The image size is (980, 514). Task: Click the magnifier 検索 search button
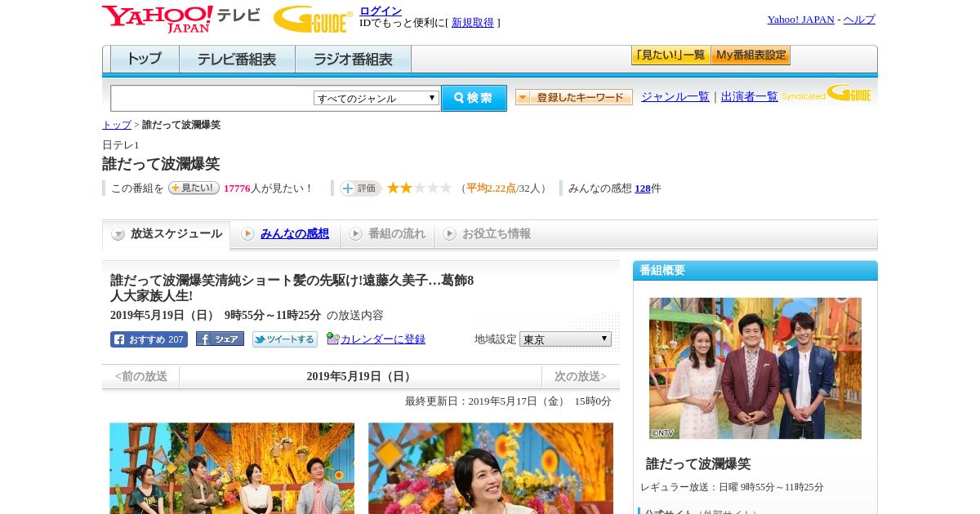pos(474,98)
